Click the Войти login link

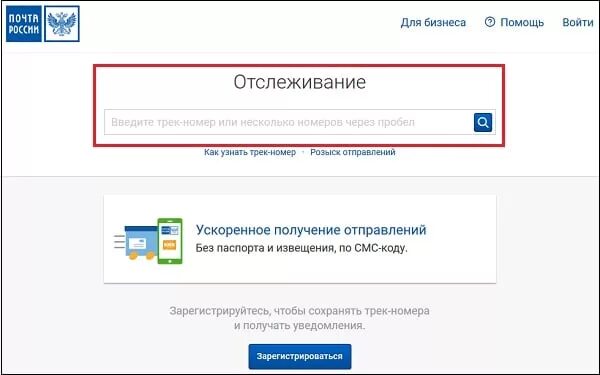578,22
